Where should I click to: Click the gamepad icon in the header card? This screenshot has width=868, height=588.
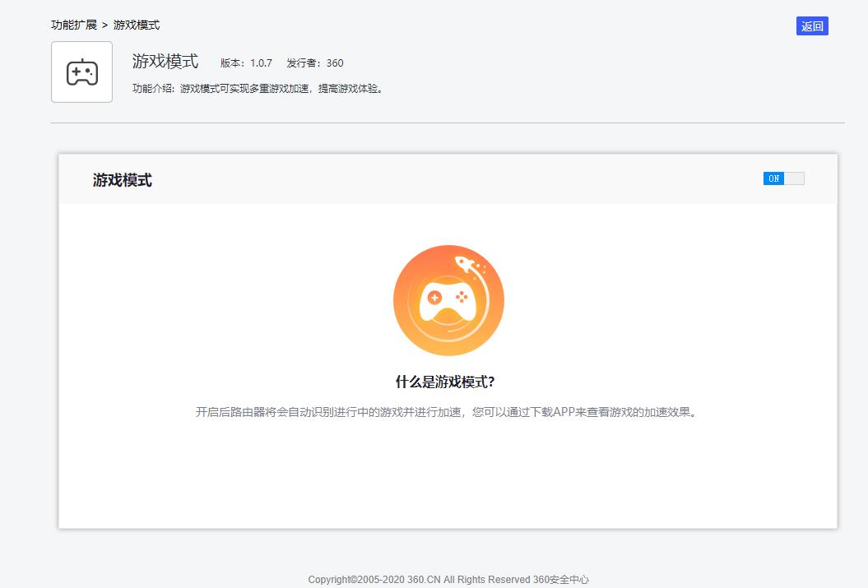81,72
